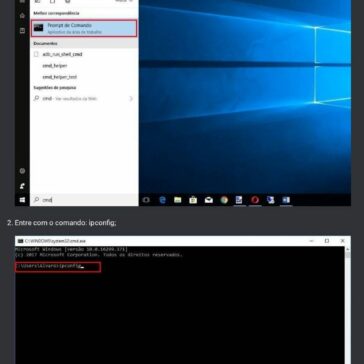The width and height of the screenshot is (364, 364).
Task: Click the 'Entre com o comando: ipconfig' text
Action: tap(65, 223)
